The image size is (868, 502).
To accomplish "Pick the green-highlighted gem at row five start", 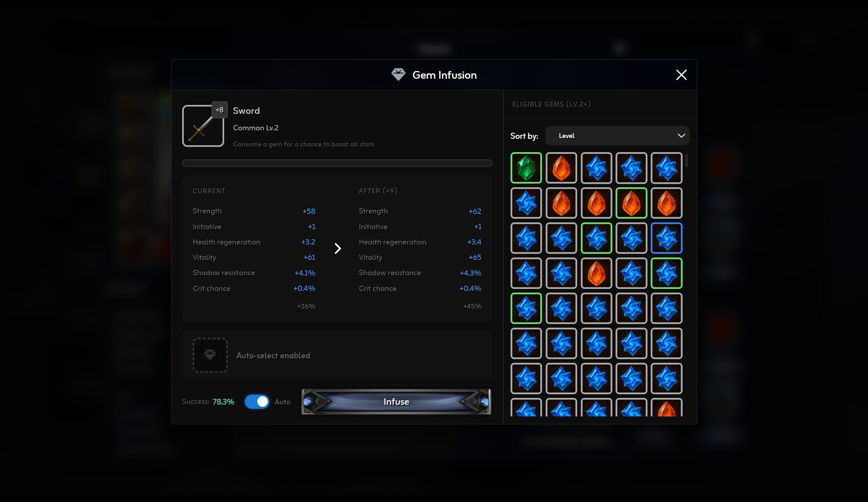I will click(526, 308).
